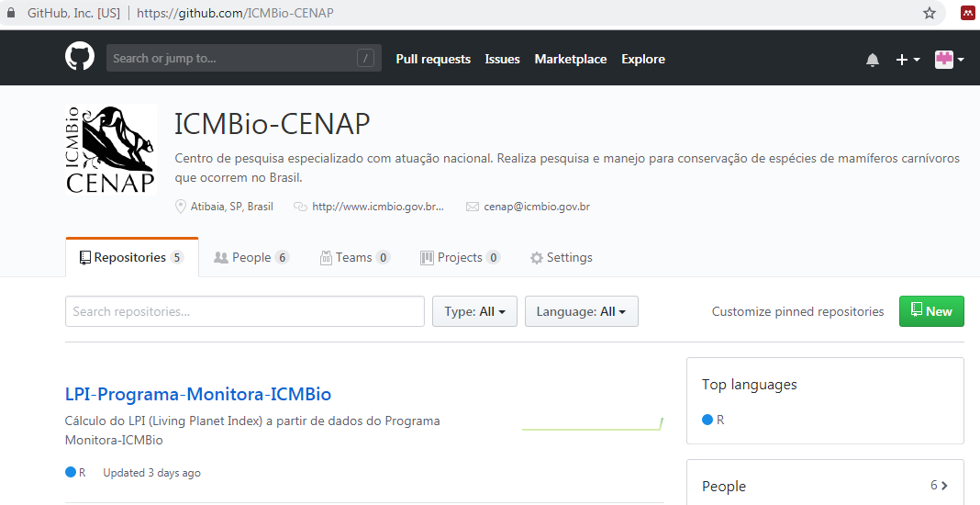
Task: Click Customize pinned repositories
Action: 797,311
